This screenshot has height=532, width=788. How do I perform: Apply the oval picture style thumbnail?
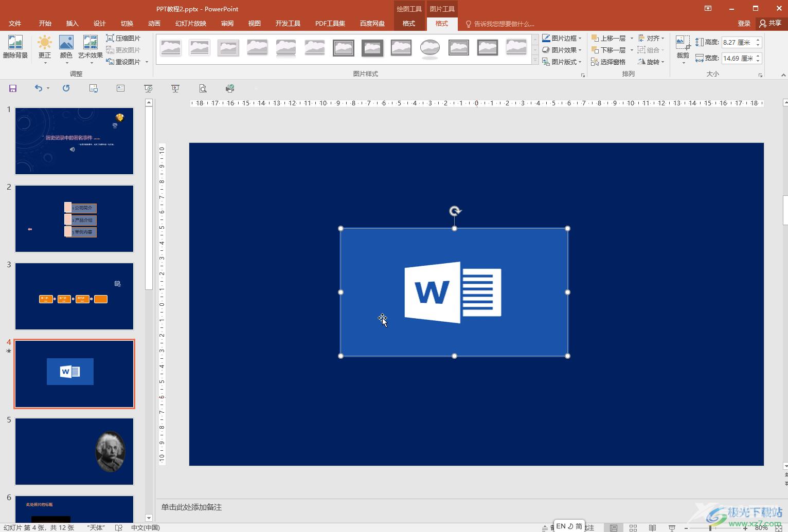pyautogui.click(x=430, y=48)
